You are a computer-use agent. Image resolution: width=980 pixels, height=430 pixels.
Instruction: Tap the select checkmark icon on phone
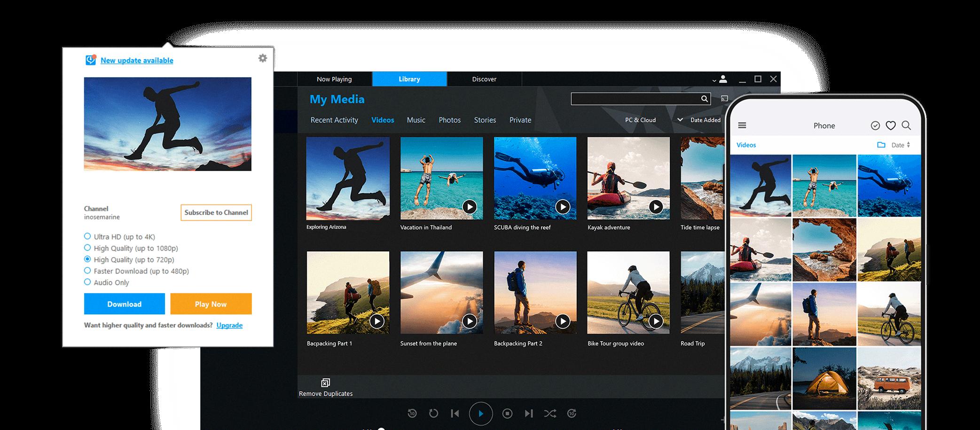coord(875,125)
